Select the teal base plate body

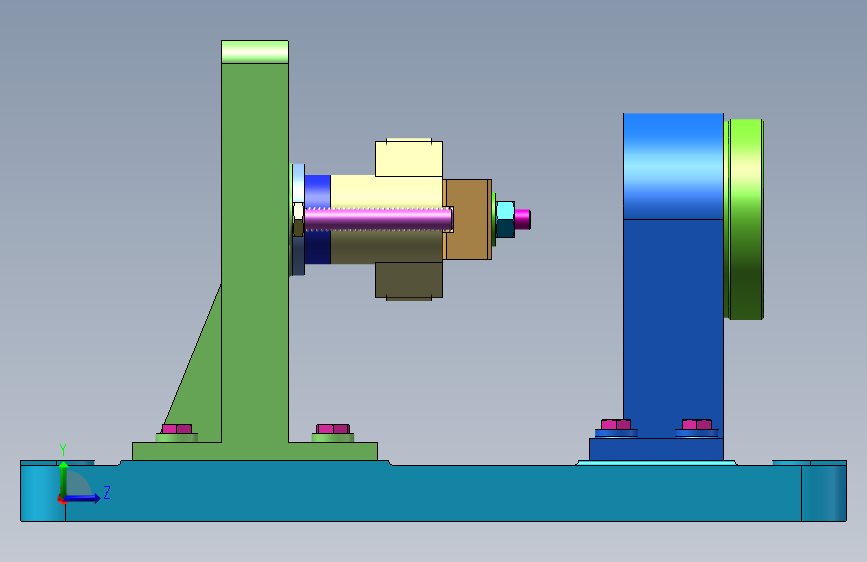pos(433,492)
